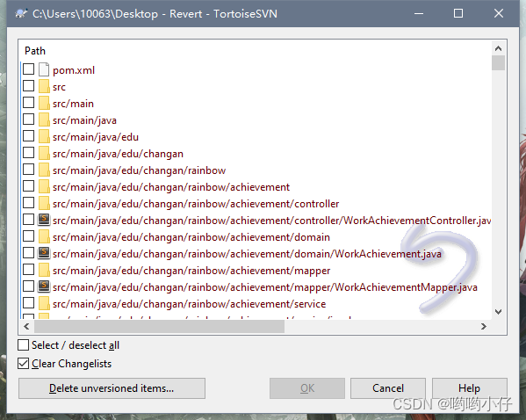
Task: Select the src/main row text
Action: (x=73, y=104)
